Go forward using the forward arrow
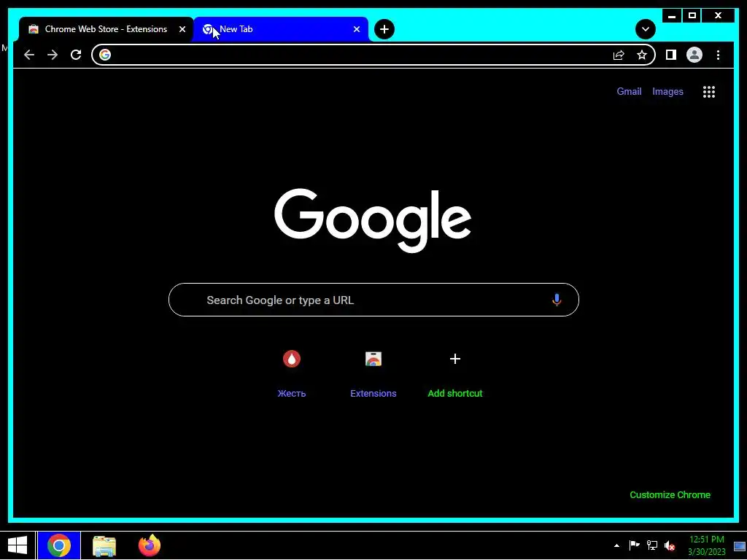 [53, 55]
